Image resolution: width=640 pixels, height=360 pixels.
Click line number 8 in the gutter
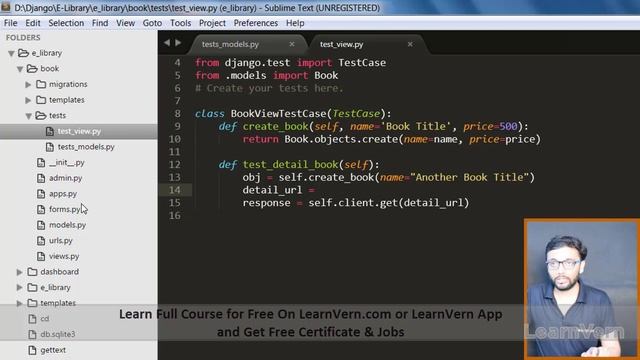[x=177, y=114]
